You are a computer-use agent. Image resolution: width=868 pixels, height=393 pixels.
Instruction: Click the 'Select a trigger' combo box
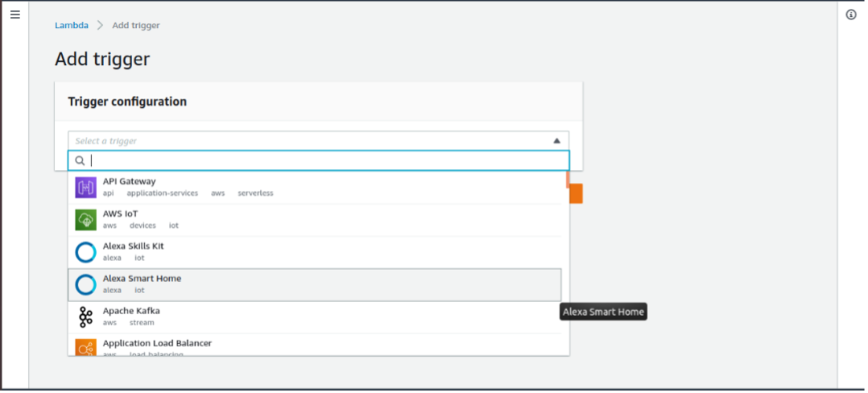(x=306, y=141)
